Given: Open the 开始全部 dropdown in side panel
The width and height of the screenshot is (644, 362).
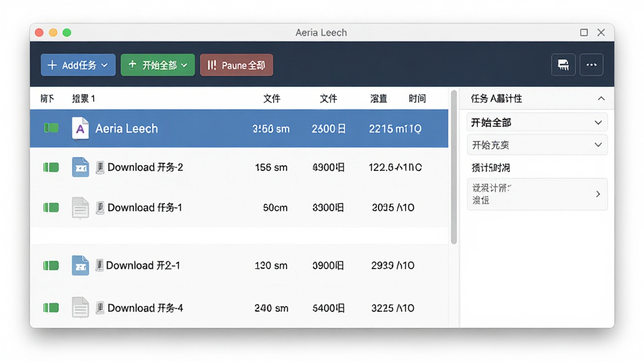Looking at the screenshot, I should click(537, 123).
